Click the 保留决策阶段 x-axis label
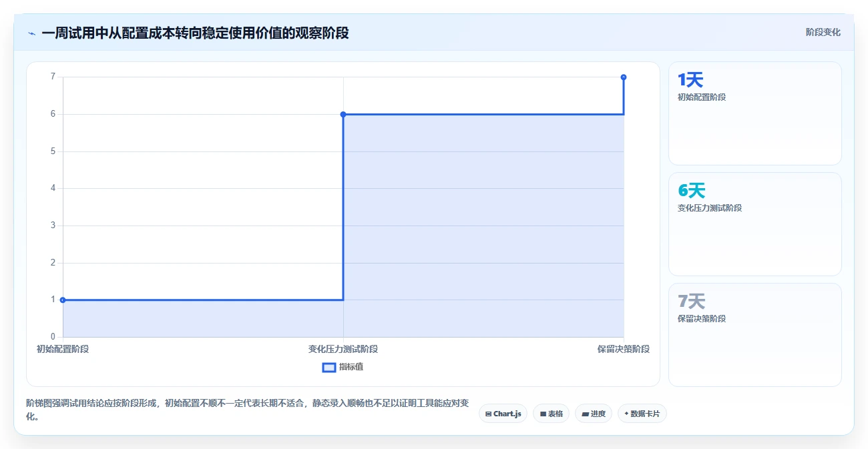The width and height of the screenshot is (868, 449). coord(624,349)
